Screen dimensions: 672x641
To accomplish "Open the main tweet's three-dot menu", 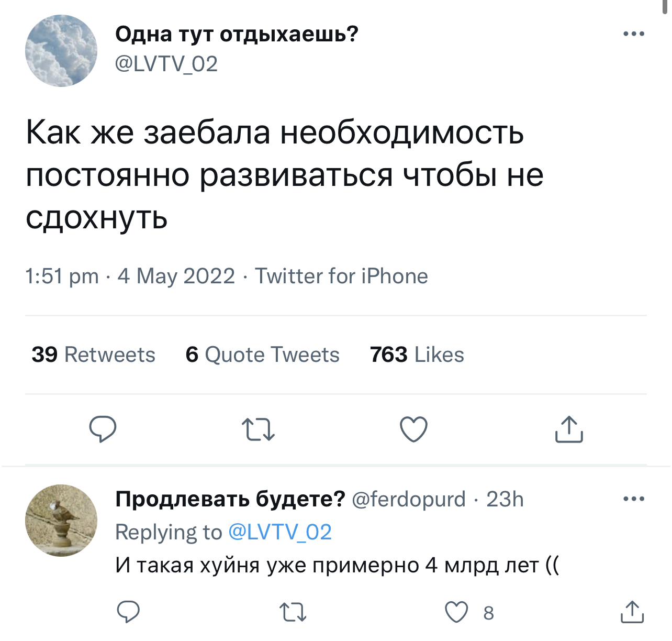I will [x=634, y=34].
